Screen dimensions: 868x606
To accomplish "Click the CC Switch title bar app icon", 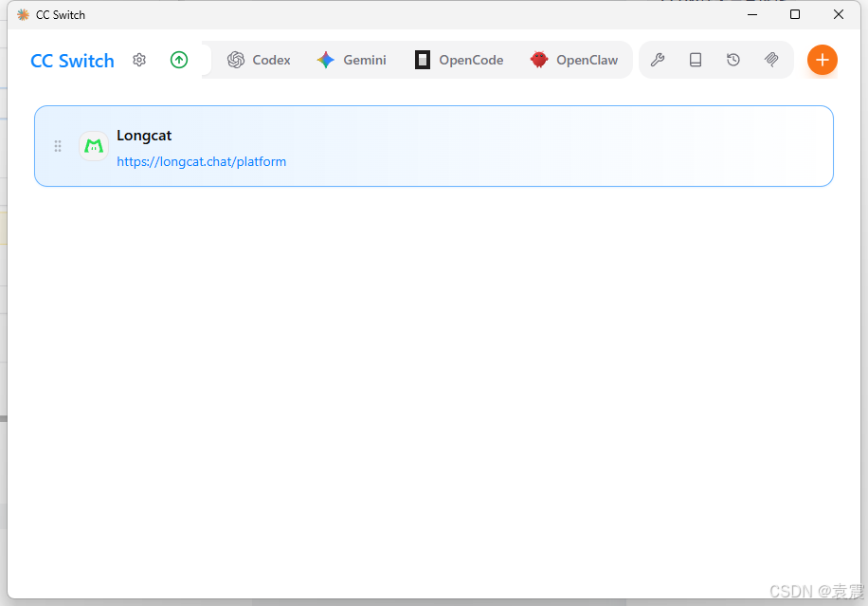I will coord(24,15).
